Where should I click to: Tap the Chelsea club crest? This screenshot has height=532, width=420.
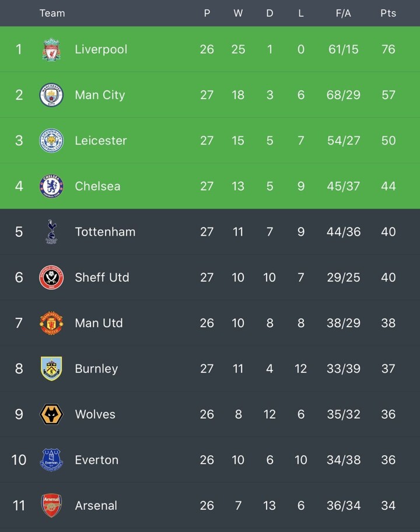coord(51,186)
